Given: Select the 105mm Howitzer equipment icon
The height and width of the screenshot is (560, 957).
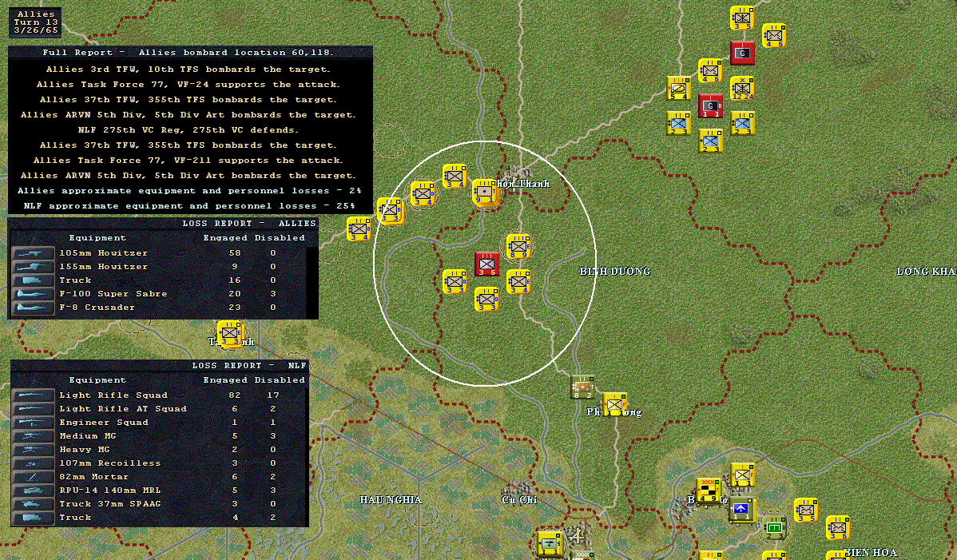Looking at the screenshot, I should point(33,253).
